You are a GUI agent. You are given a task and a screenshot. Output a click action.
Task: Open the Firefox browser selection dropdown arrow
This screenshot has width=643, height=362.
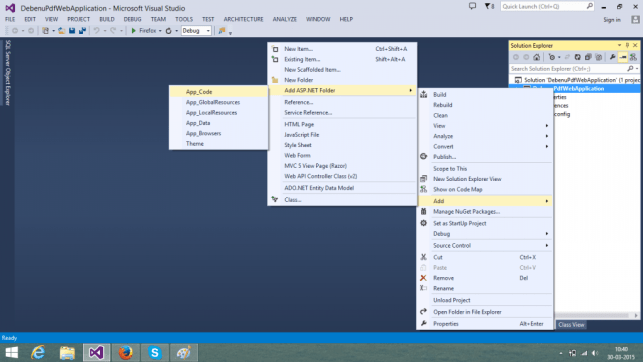click(160, 31)
